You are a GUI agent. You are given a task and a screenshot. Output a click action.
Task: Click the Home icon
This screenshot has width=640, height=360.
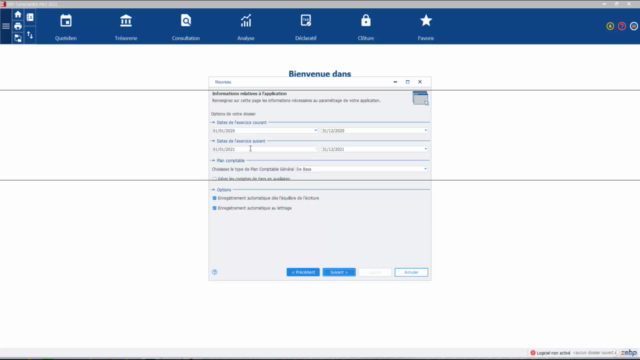point(18,15)
